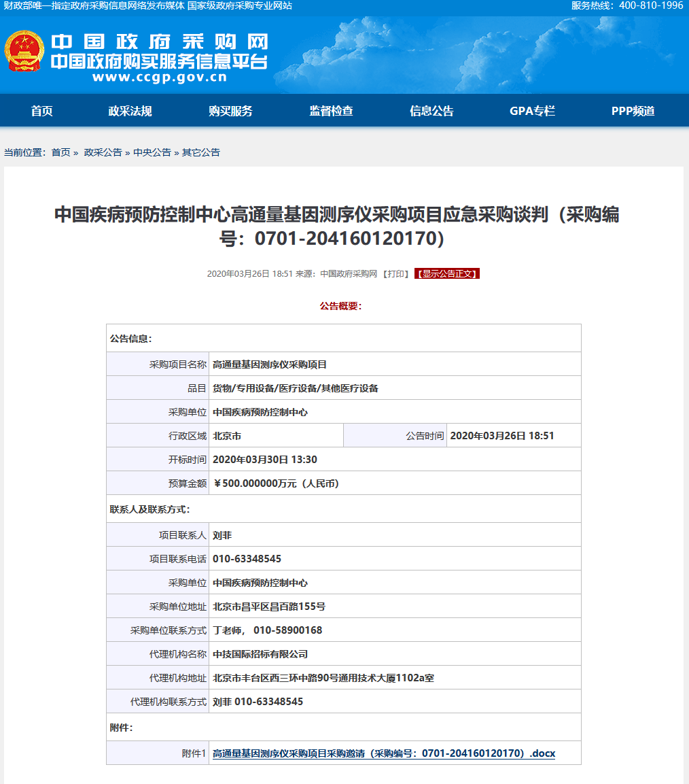Select the 公告时间 value 2020年03月26日 18:51
This screenshot has height=784, width=689.
coord(502,436)
